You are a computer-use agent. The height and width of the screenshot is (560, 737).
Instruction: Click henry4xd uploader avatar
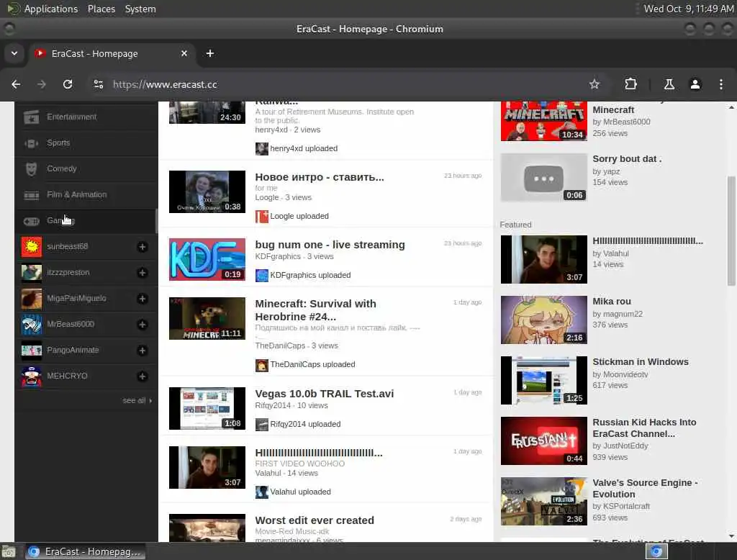coord(261,148)
